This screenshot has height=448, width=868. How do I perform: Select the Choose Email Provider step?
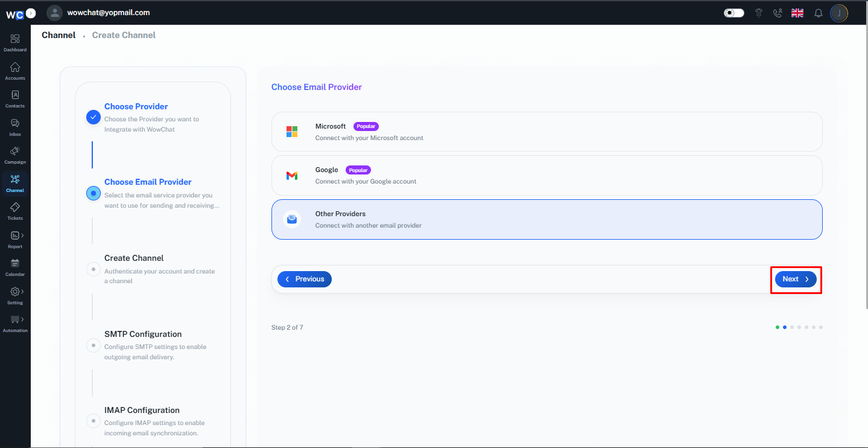coord(148,182)
